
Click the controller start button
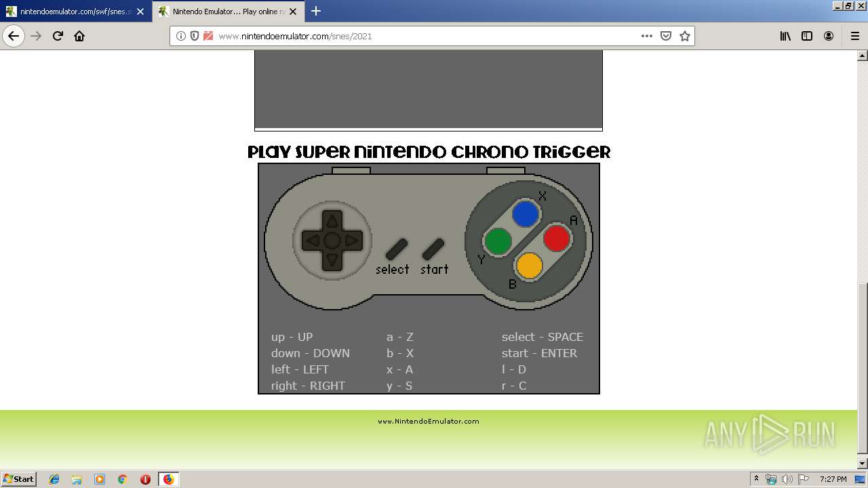[433, 249]
